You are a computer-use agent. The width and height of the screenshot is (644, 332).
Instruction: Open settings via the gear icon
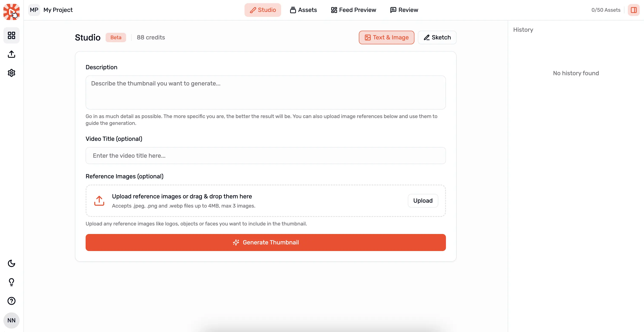coord(11,73)
